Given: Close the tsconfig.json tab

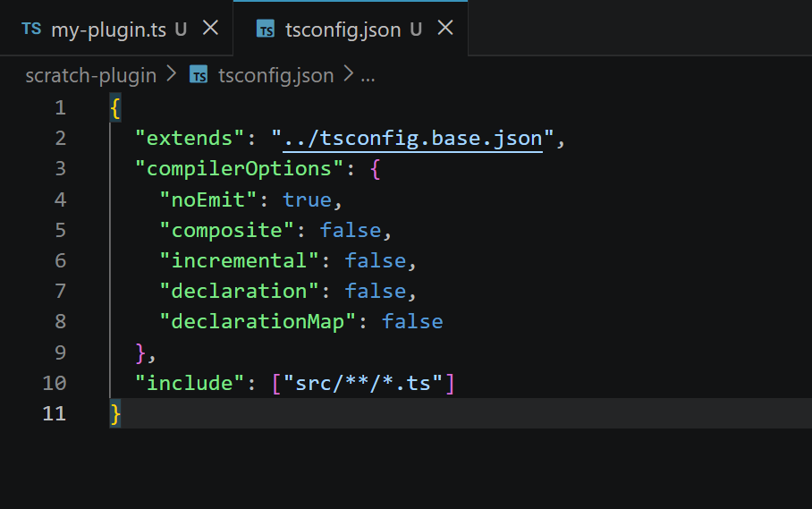Looking at the screenshot, I should [445, 28].
